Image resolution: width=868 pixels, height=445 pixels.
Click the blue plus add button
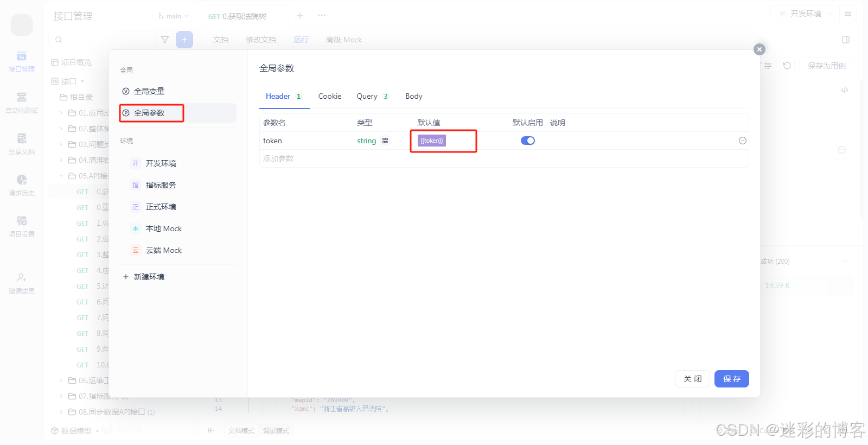click(184, 40)
